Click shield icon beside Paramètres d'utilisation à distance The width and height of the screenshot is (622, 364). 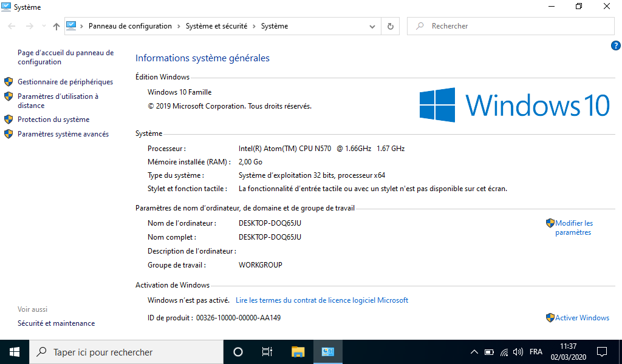click(9, 96)
